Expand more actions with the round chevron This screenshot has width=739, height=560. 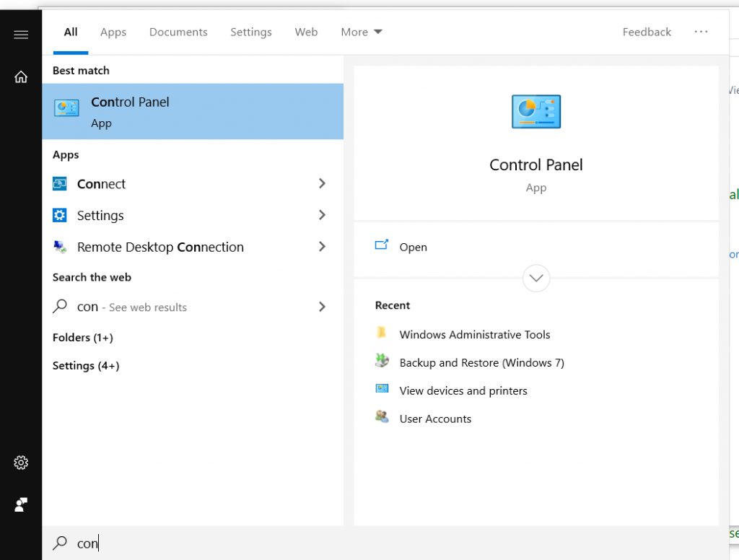coord(536,278)
